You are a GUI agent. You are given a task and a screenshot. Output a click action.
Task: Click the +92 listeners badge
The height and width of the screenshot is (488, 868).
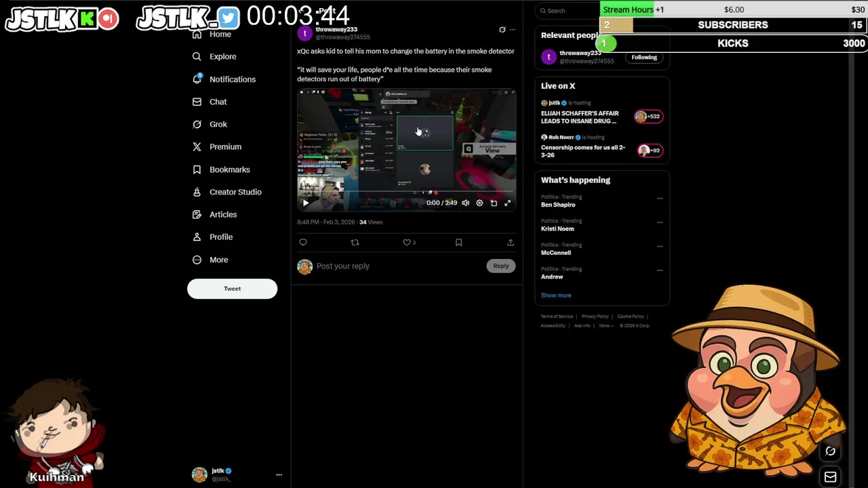(650, 150)
